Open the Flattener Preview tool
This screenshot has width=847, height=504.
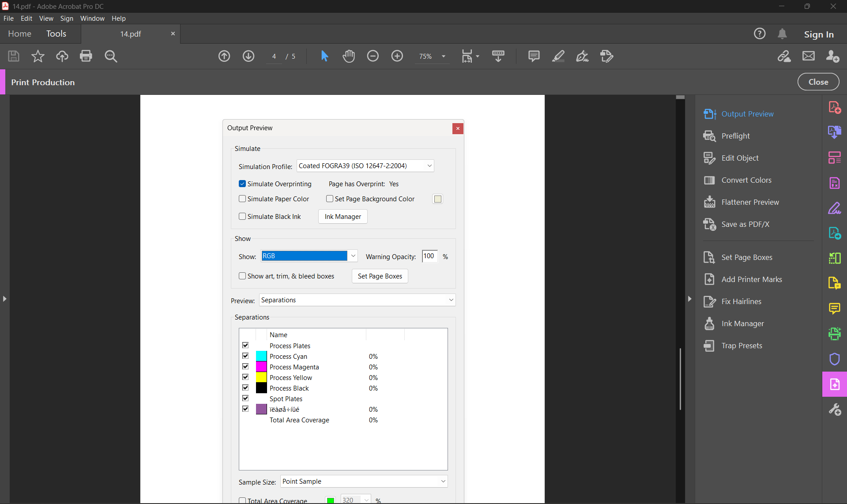(x=750, y=202)
